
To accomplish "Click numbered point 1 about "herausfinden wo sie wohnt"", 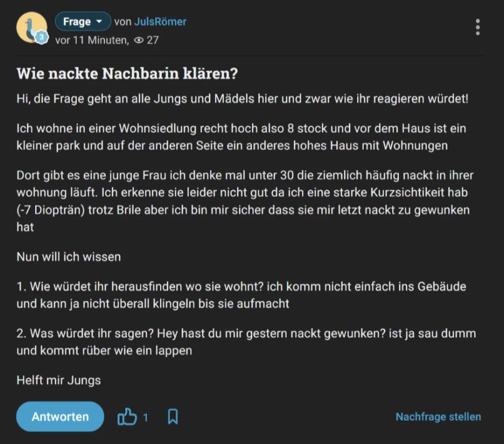I will (241, 295).
